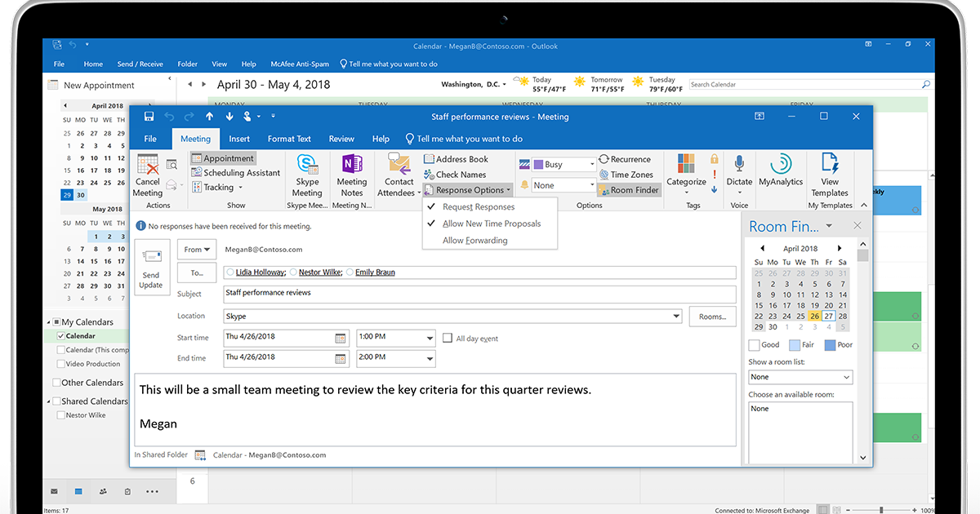Screen dimensions: 980x514
Task: Toggle the All day event checkbox
Action: [448, 338]
